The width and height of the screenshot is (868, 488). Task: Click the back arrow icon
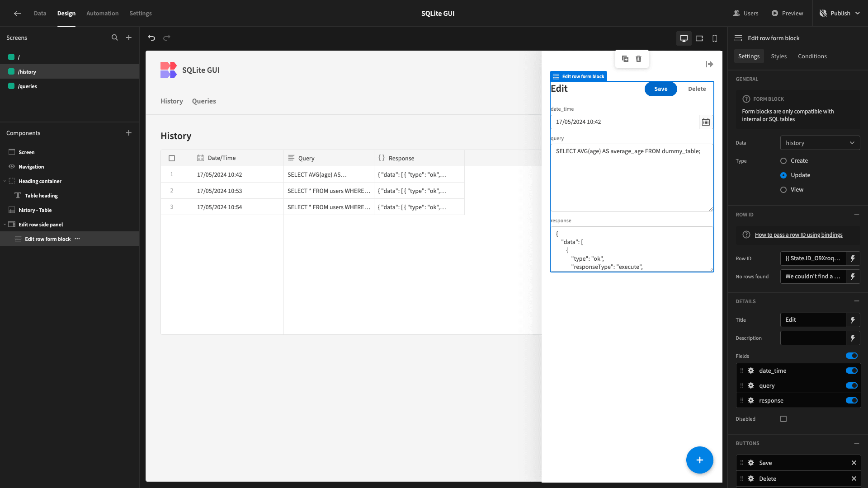click(17, 14)
